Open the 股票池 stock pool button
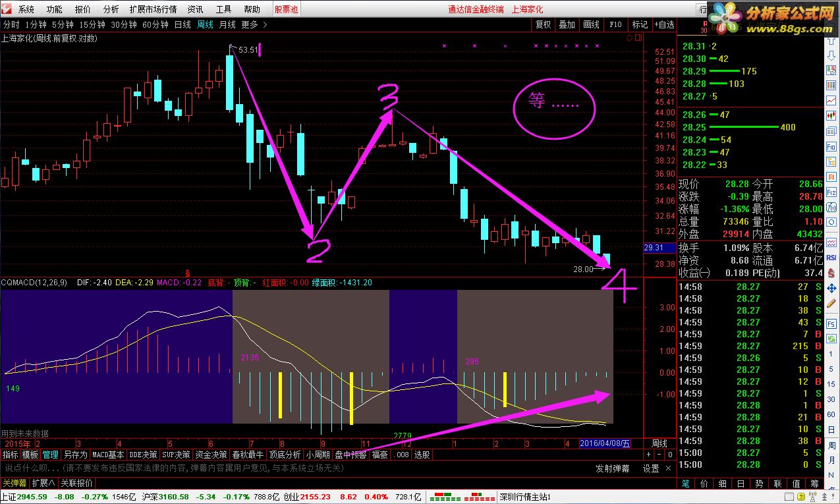Viewport: 840px width, 504px height. tap(286, 9)
